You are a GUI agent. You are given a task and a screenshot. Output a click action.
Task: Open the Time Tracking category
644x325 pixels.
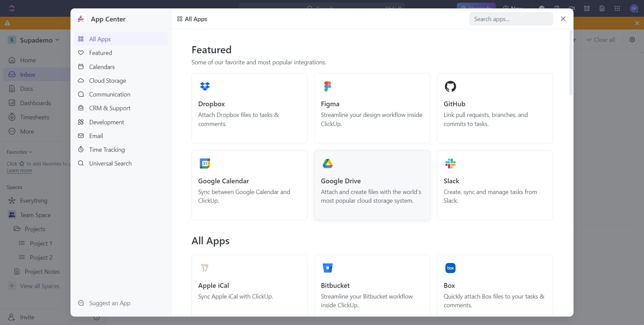pyautogui.click(x=107, y=149)
